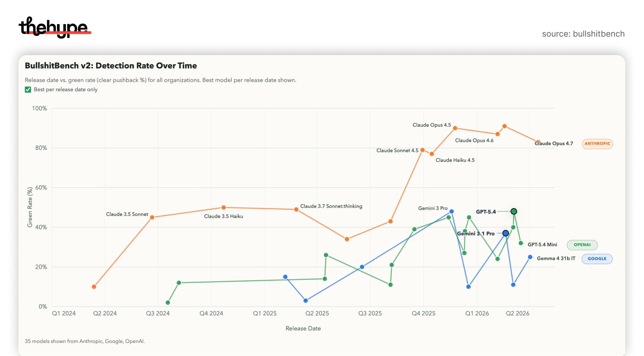The image size is (644, 356).
Task: Click the Claude Opus 4.5 data point
Action: [455, 128]
